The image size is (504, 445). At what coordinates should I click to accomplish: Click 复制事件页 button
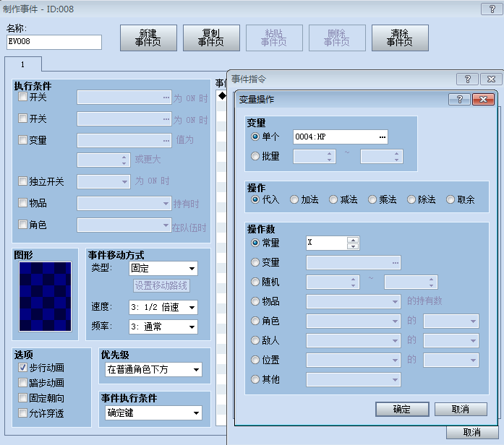[211, 38]
